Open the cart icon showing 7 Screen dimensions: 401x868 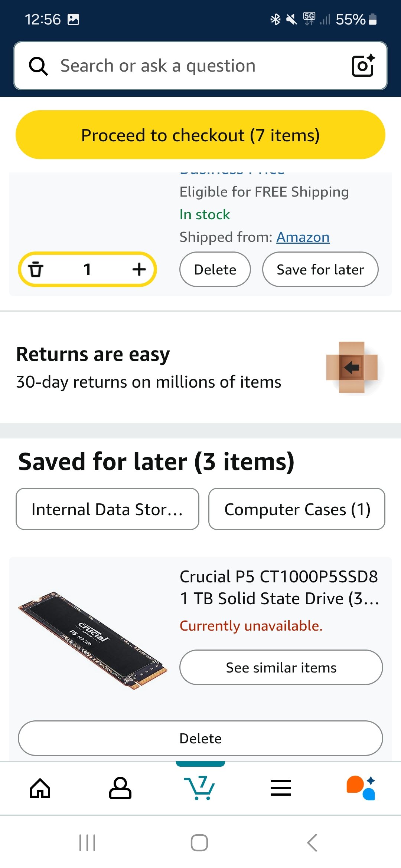tap(200, 788)
